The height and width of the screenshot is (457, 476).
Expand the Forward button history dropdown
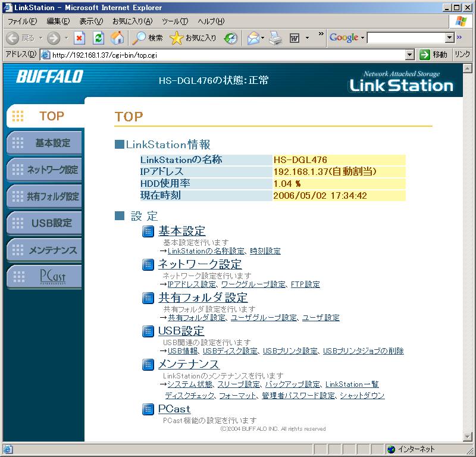[x=67, y=38]
